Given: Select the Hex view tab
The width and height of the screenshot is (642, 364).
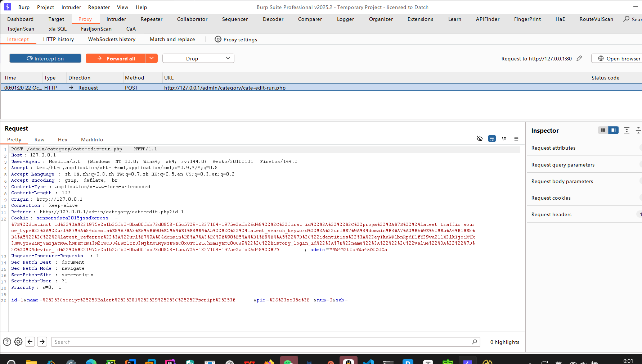Looking at the screenshot, I should [x=63, y=140].
